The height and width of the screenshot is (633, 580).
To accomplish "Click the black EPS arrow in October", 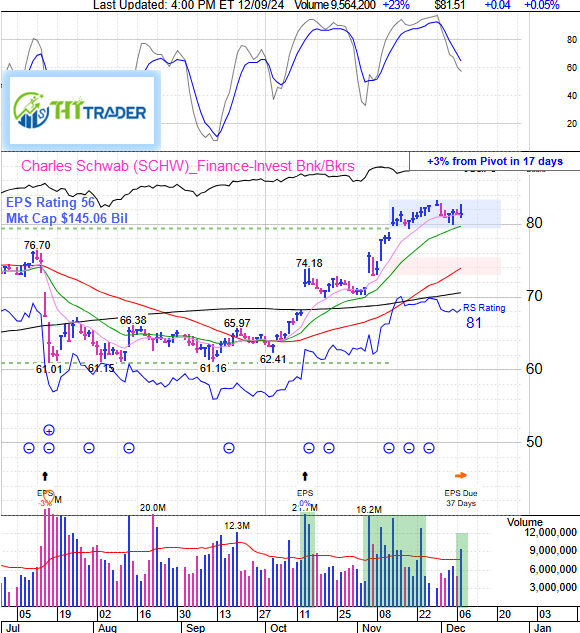I will click(x=305, y=476).
